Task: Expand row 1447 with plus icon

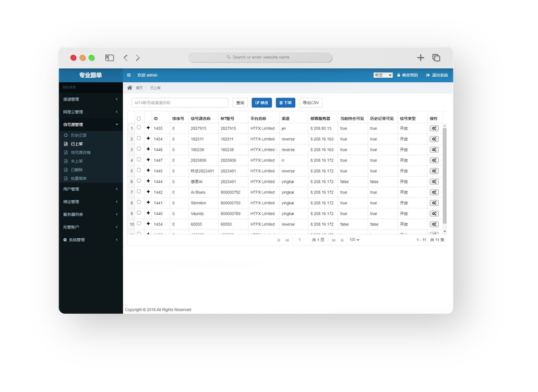Action: tap(148, 160)
